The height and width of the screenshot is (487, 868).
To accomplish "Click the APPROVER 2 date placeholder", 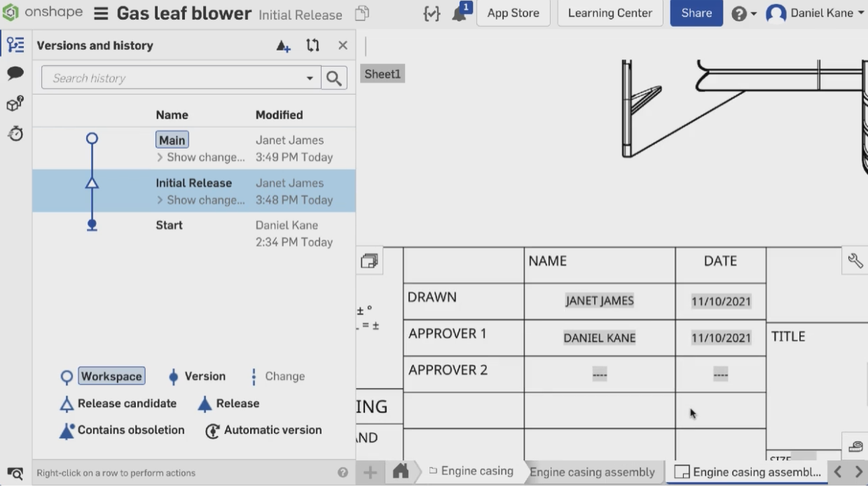I will pos(721,374).
